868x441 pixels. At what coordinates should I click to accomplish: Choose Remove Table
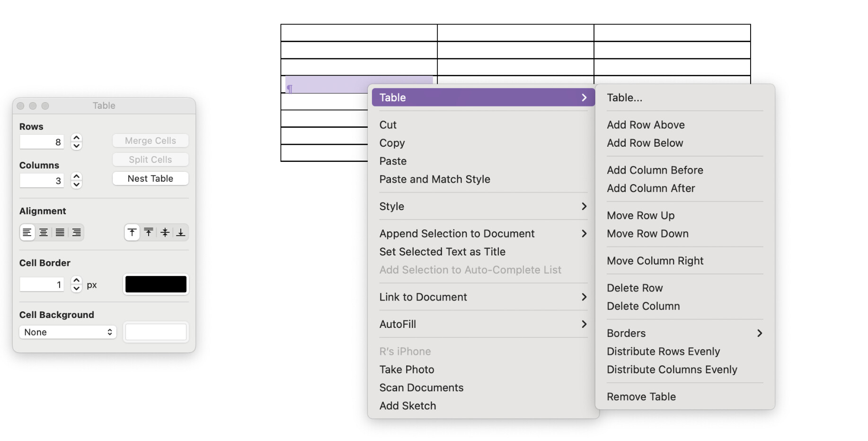coord(641,397)
